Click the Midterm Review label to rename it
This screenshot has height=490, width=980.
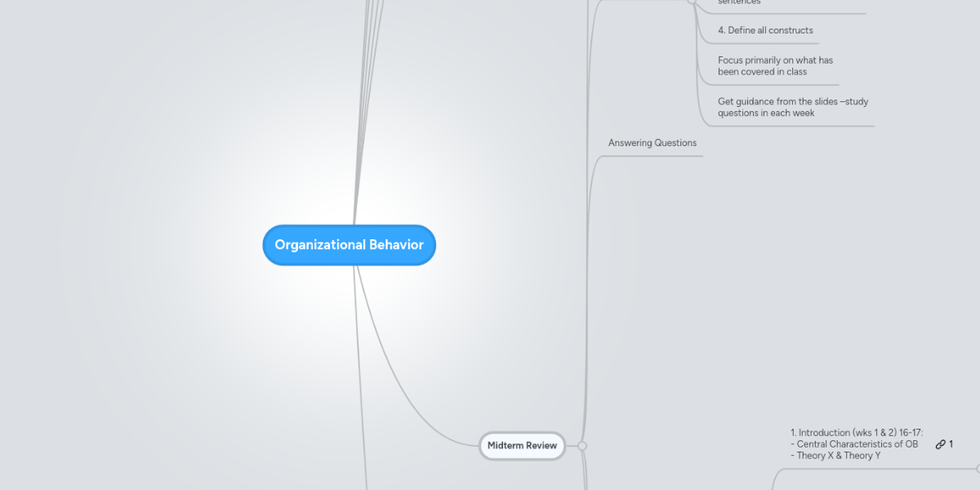point(522,446)
